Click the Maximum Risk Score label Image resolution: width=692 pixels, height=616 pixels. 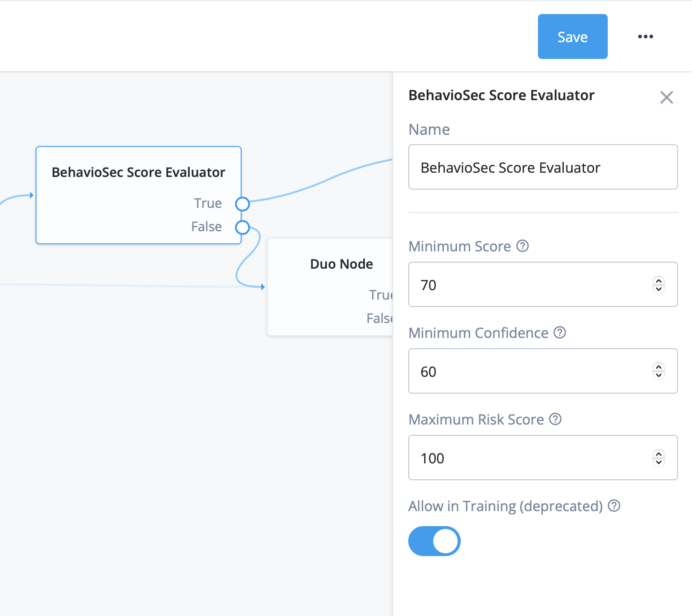(x=476, y=419)
